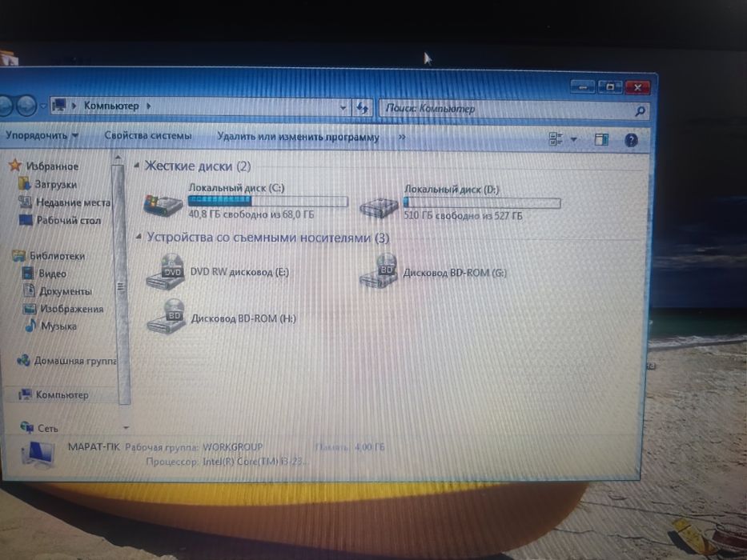Toggle the preview pane icon

[602, 139]
